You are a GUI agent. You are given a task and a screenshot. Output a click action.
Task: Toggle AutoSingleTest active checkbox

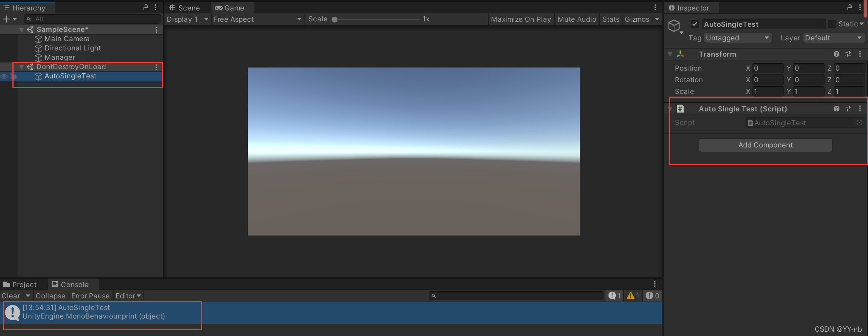pos(695,24)
